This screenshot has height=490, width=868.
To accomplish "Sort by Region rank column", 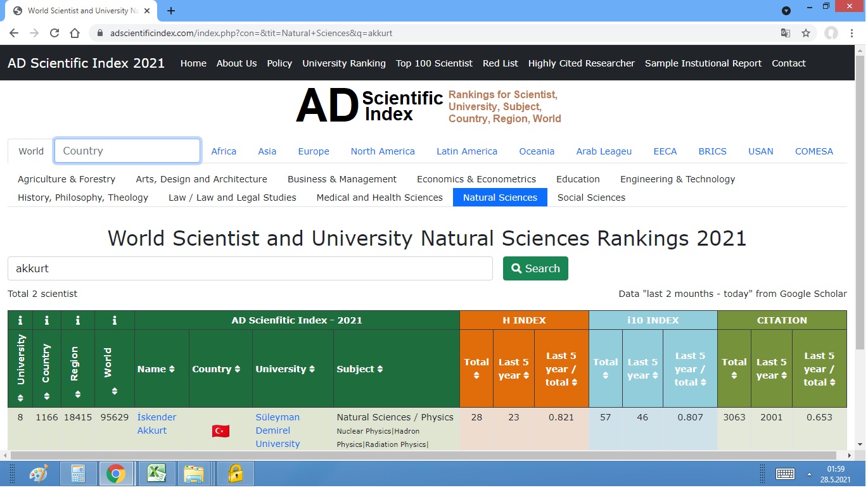I will [x=77, y=394].
